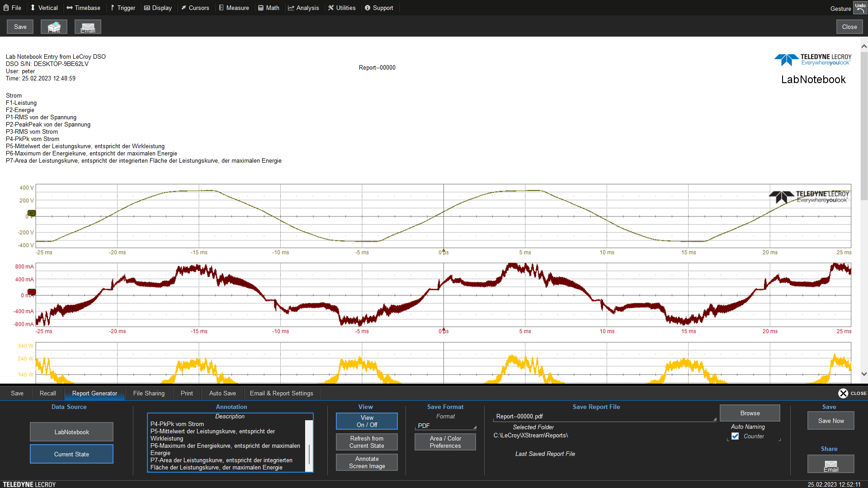The image size is (868, 488).
Task: Open the Math menu
Action: point(269,8)
